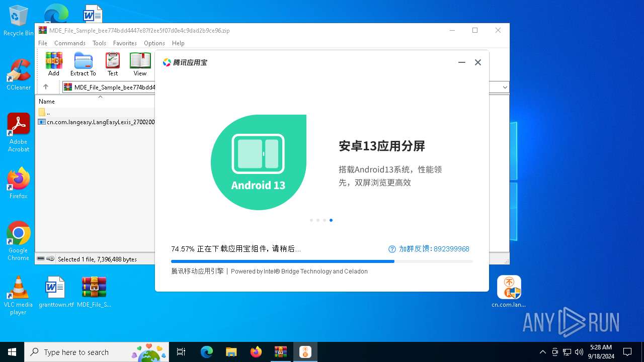Open Task View on the taskbar
Image resolution: width=644 pixels, height=362 pixels.
(x=181, y=352)
